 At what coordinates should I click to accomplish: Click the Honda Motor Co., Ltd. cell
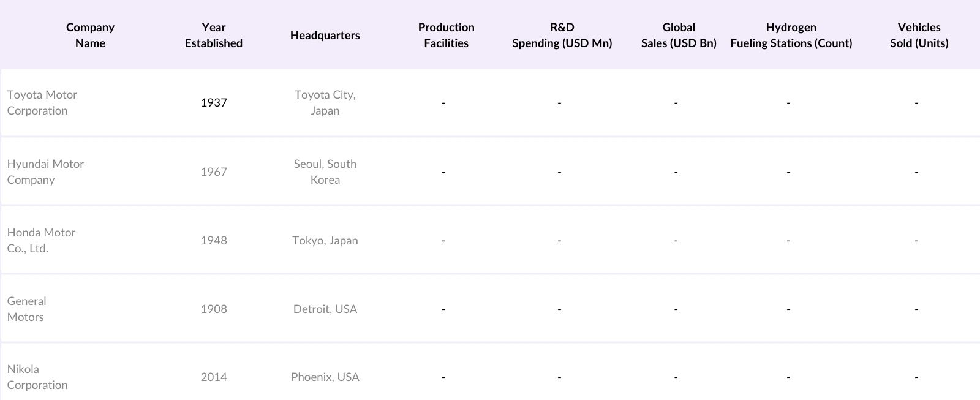click(x=41, y=241)
